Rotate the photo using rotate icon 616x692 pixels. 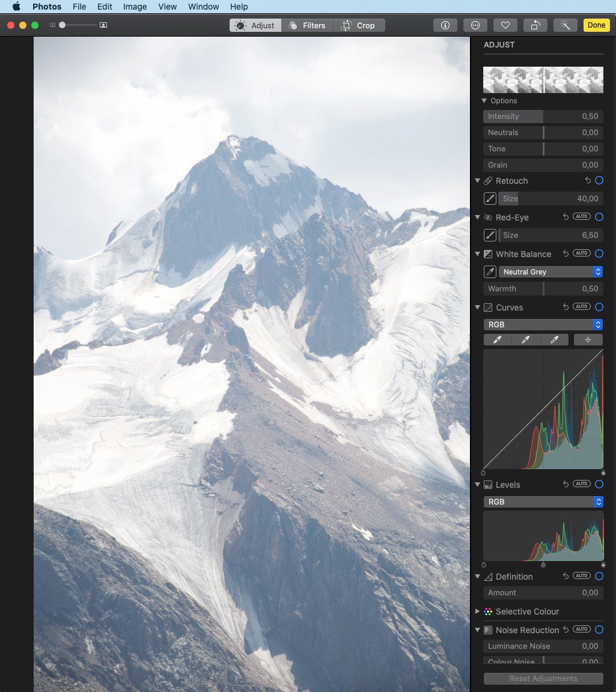[535, 25]
